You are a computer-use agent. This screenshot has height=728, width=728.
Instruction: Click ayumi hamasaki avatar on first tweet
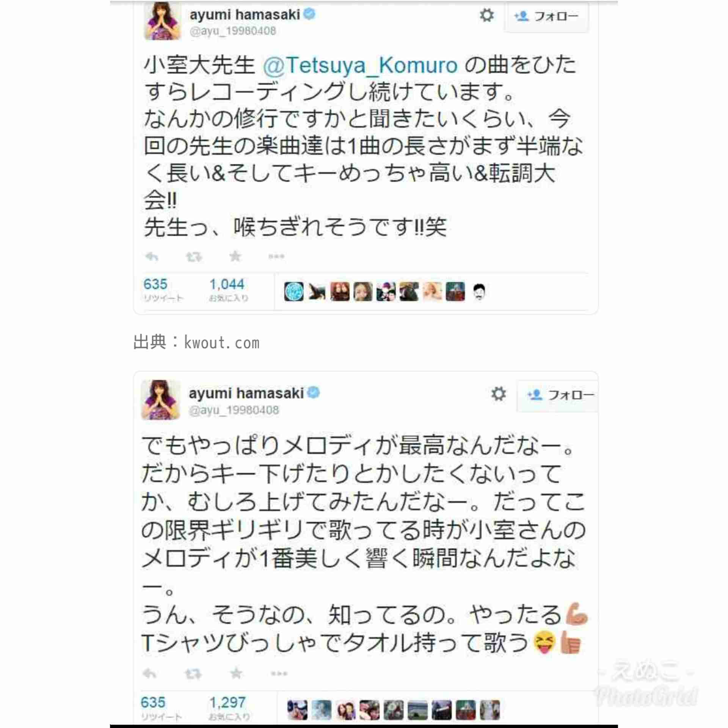162,20
